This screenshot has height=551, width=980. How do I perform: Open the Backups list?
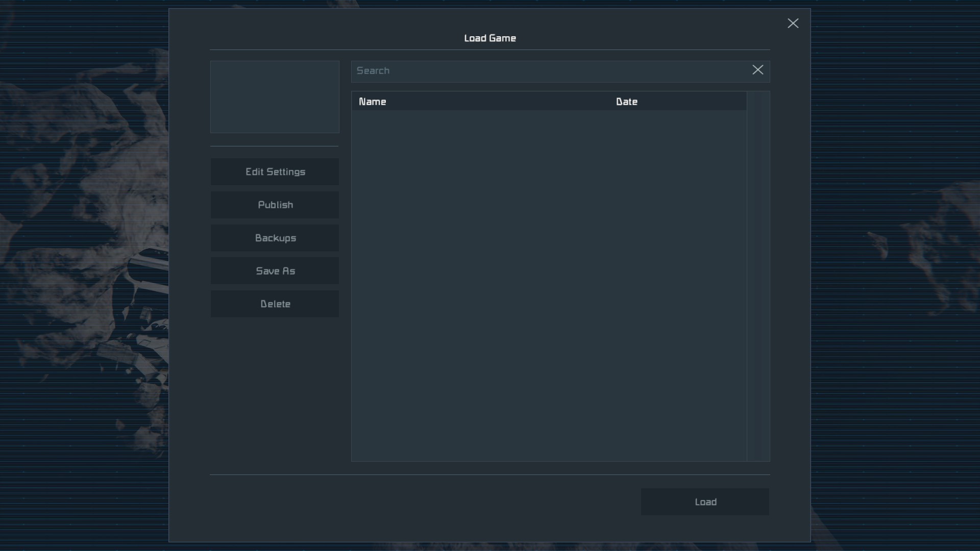point(275,238)
